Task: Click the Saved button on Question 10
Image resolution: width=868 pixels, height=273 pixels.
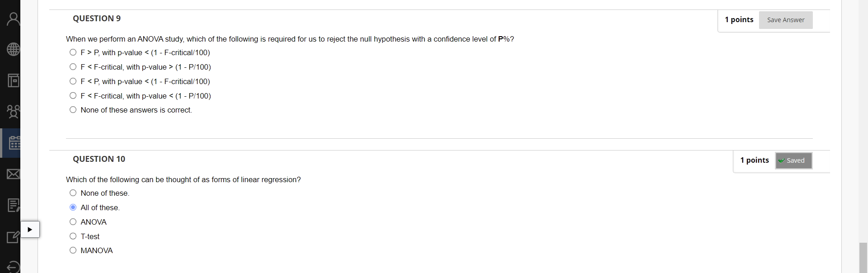Action: 793,160
